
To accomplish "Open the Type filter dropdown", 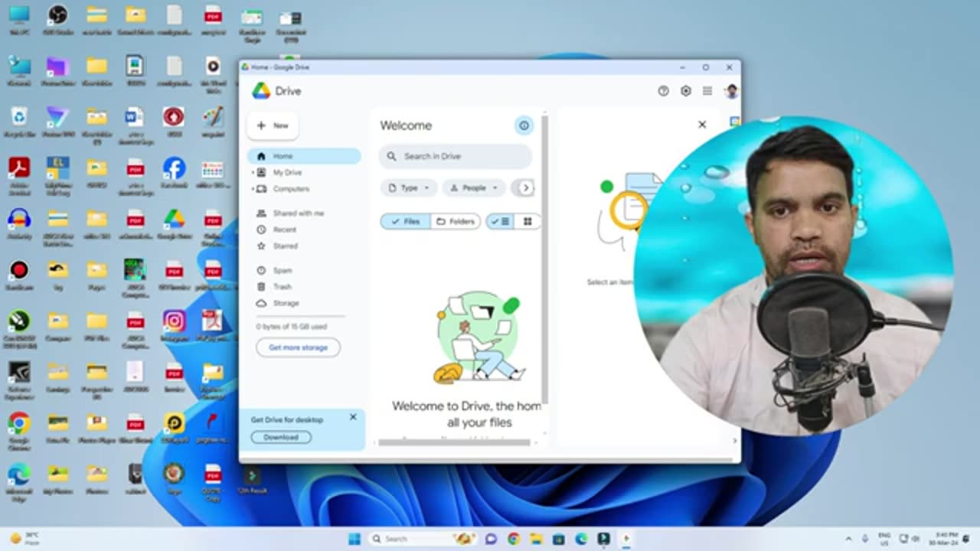I will (409, 187).
